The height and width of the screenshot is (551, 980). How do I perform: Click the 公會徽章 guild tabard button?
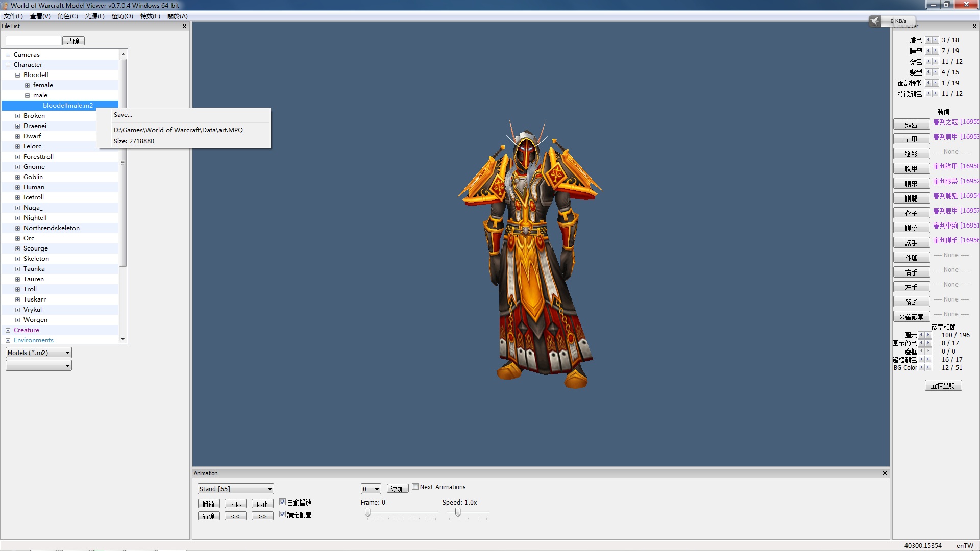pyautogui.click(x=912, y=316)
